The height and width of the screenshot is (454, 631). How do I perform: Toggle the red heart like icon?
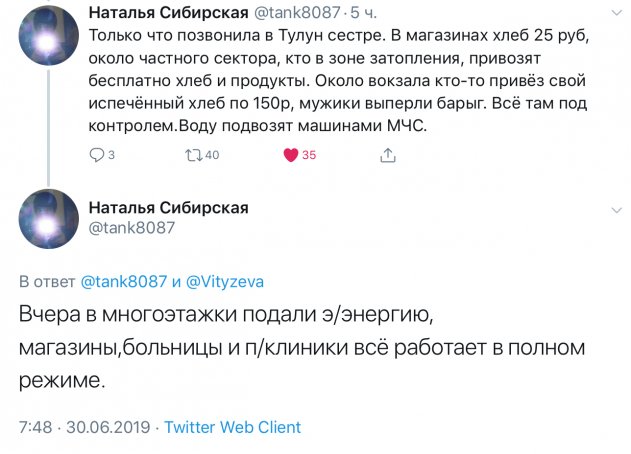point(291,155)
